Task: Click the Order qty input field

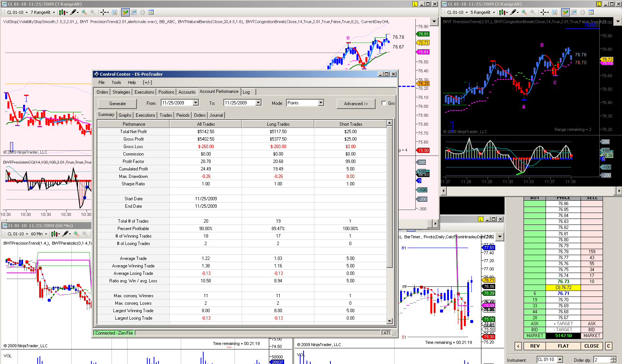Action: coord(602,360)
